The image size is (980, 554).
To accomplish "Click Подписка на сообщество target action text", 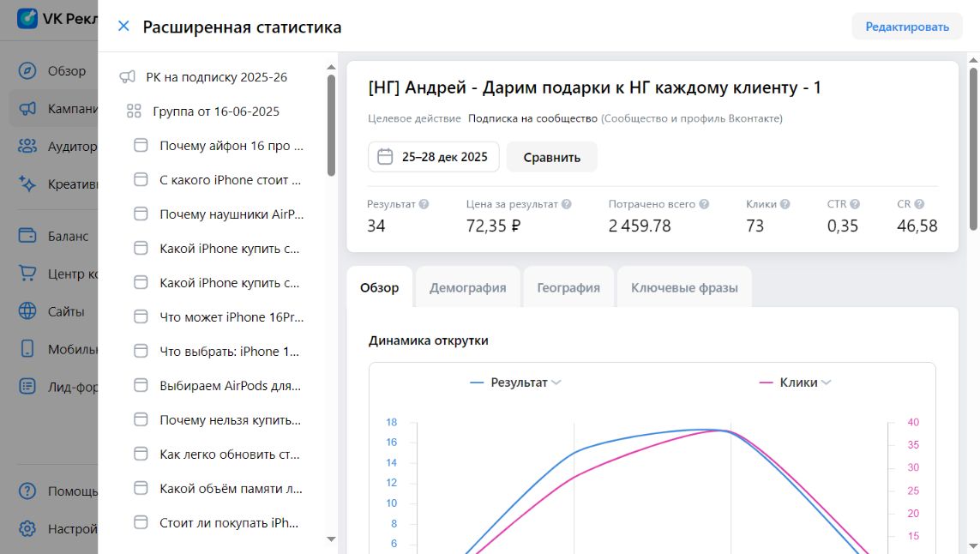I will pos(532,118).
